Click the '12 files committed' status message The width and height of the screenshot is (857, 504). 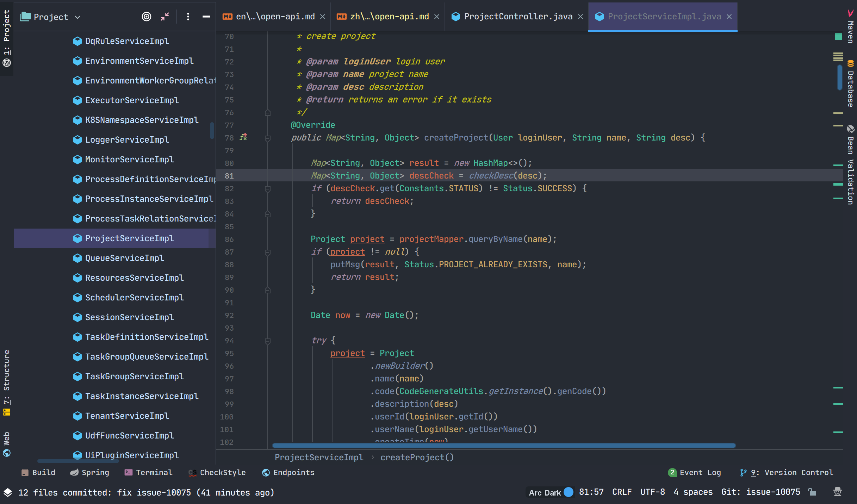146,492
